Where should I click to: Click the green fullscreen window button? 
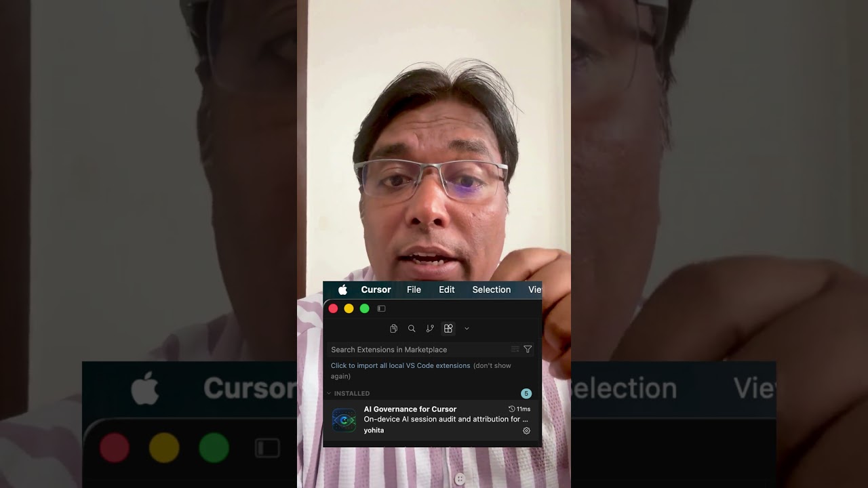pyautogui.click(x=364, y=308)
